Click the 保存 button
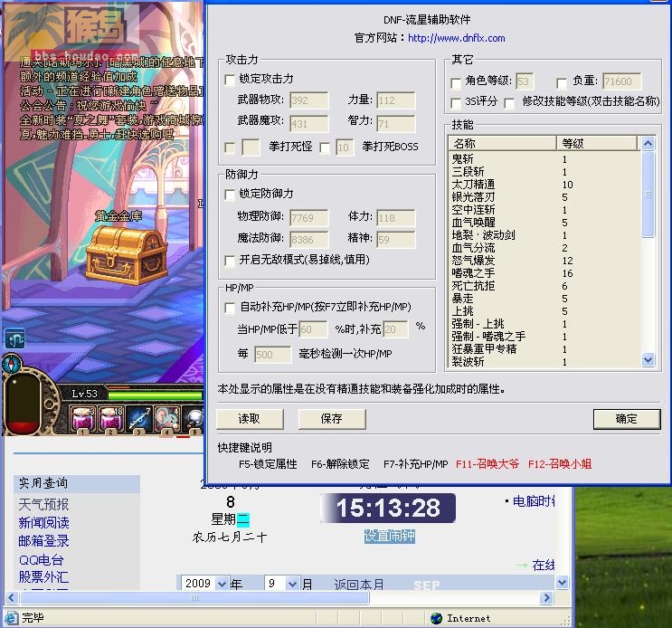Image resolution: width=672 pixels, height=628 pixels. point(332,419)
